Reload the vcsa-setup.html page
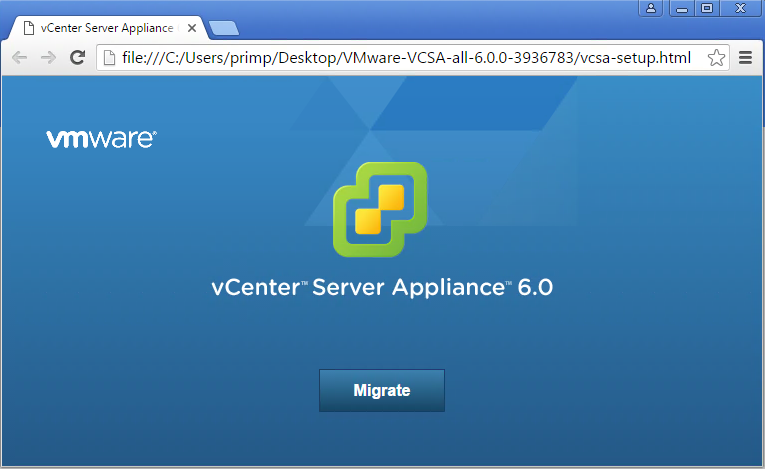The image size is (765, 469). 77,58
